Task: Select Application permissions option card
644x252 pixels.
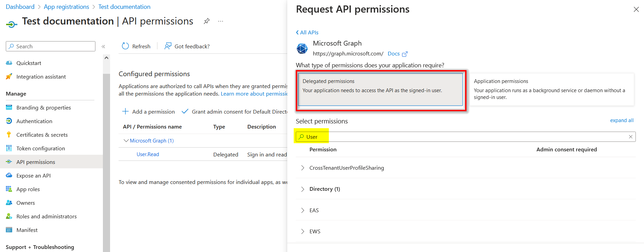Action: [x=552, y=89]
